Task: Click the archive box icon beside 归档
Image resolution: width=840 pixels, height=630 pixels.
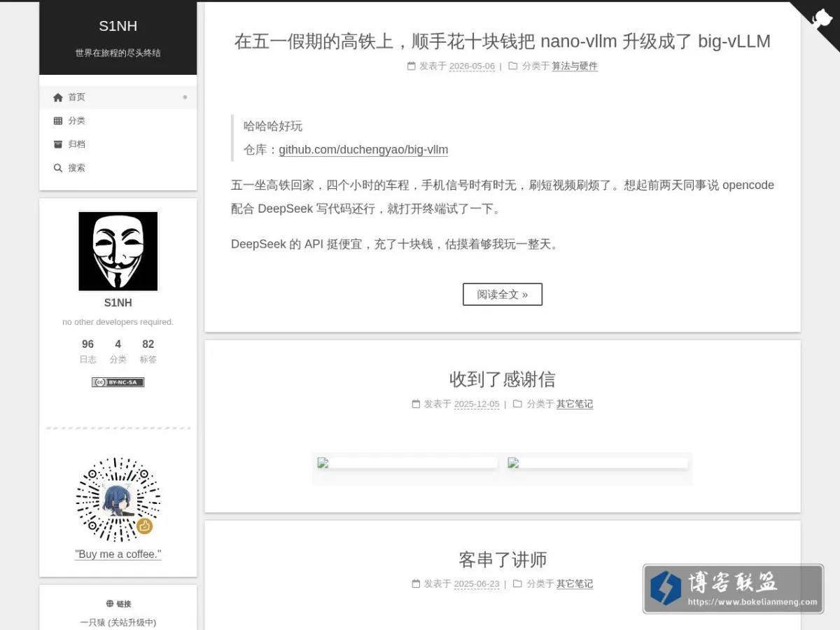Action: tap(58, 144)
